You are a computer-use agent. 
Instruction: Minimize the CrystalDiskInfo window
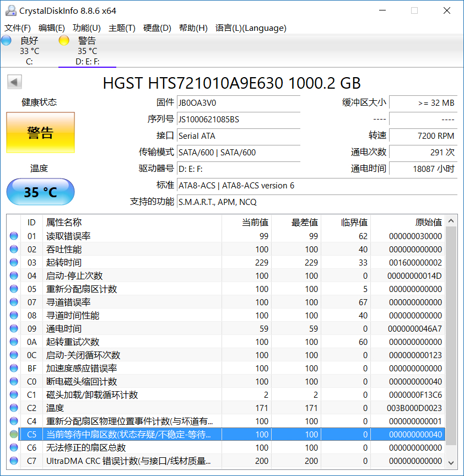point(382,10)
